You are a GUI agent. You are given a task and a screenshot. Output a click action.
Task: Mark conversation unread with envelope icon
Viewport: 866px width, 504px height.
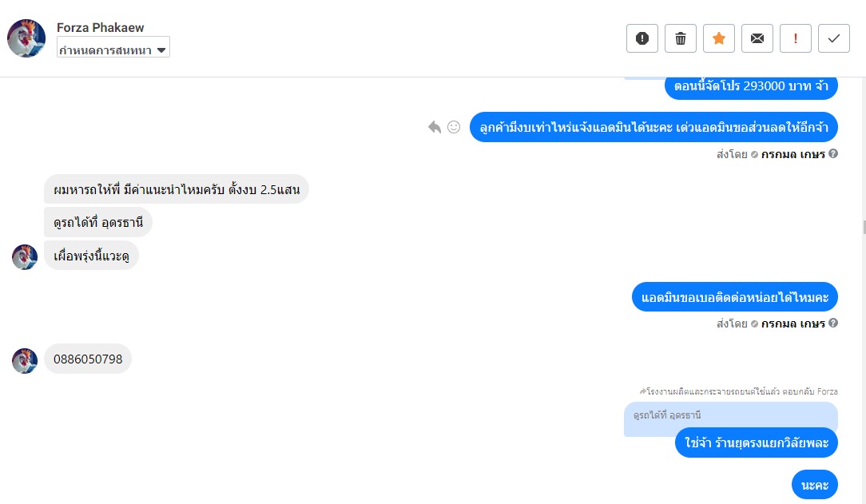757,38
